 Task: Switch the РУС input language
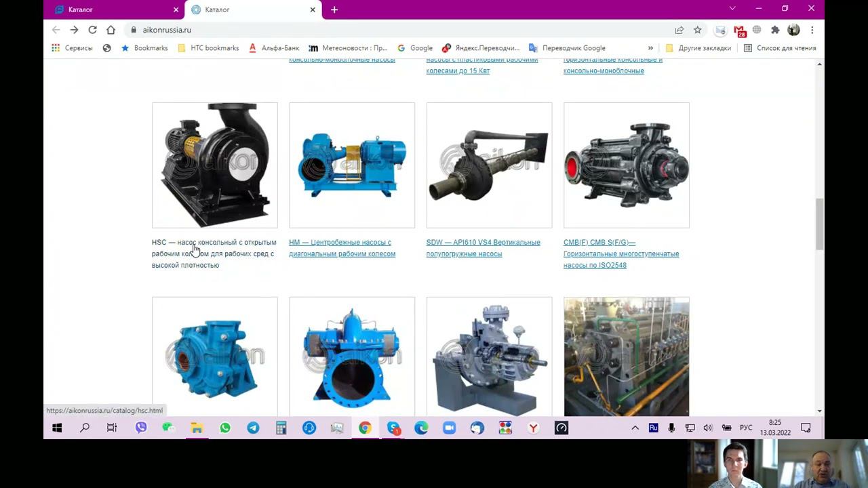click(746, 428)
